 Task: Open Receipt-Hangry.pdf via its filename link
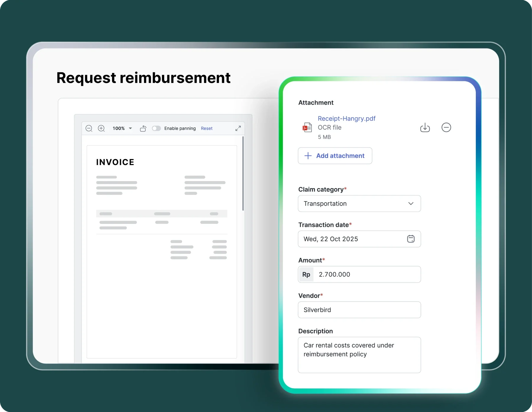click(x=346, y=118)
